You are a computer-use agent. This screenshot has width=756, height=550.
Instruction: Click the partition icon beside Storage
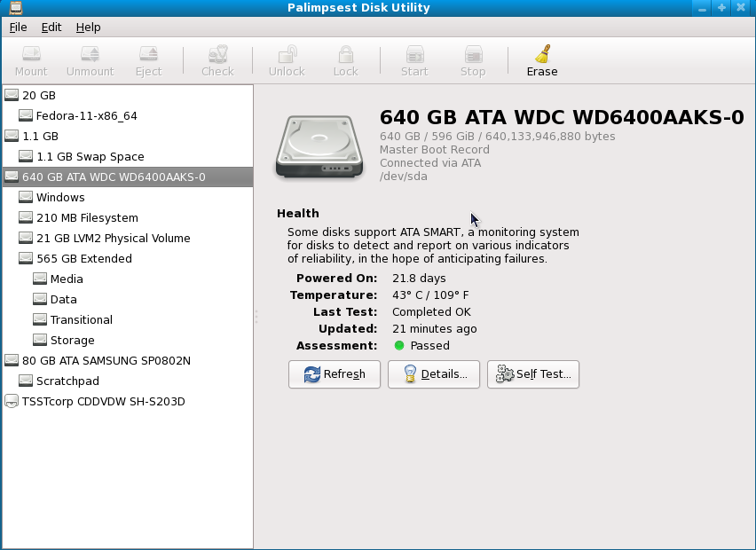[40, 340]
